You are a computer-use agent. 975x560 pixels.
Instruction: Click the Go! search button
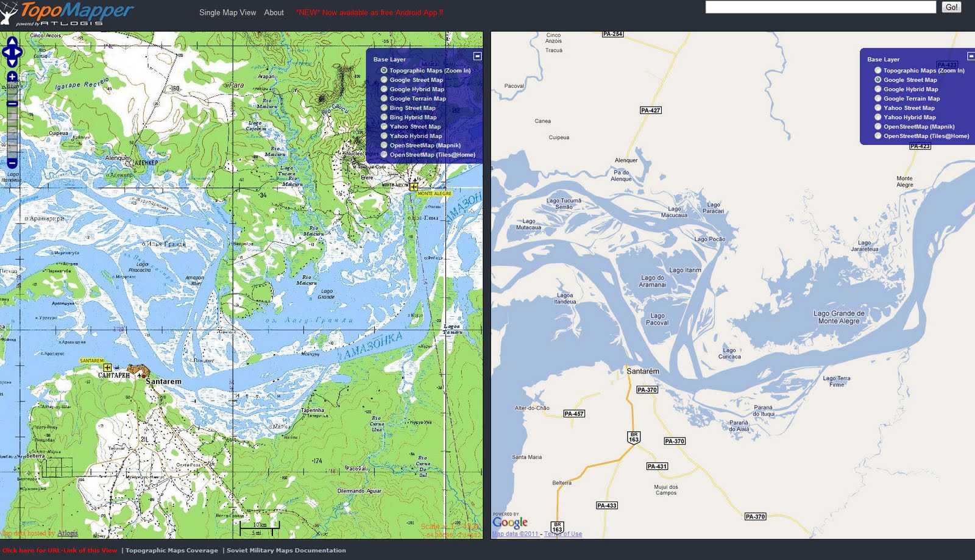[951, 7]
